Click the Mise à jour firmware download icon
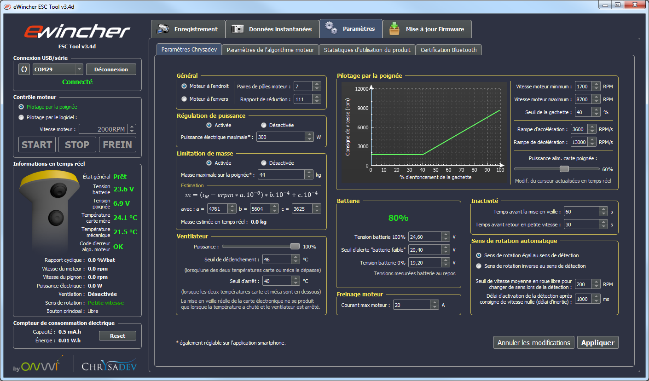This screenshot has height=381, width=649. (394, 29)
